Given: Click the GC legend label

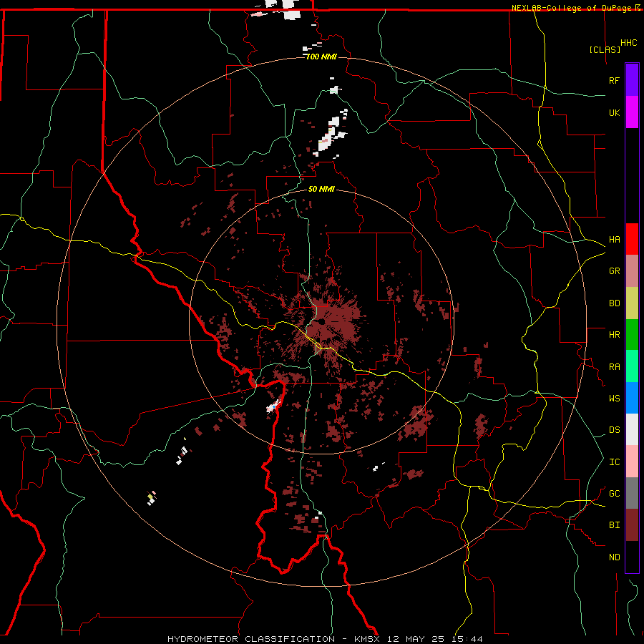Looking at the screenshot, I should click(614, 494).
